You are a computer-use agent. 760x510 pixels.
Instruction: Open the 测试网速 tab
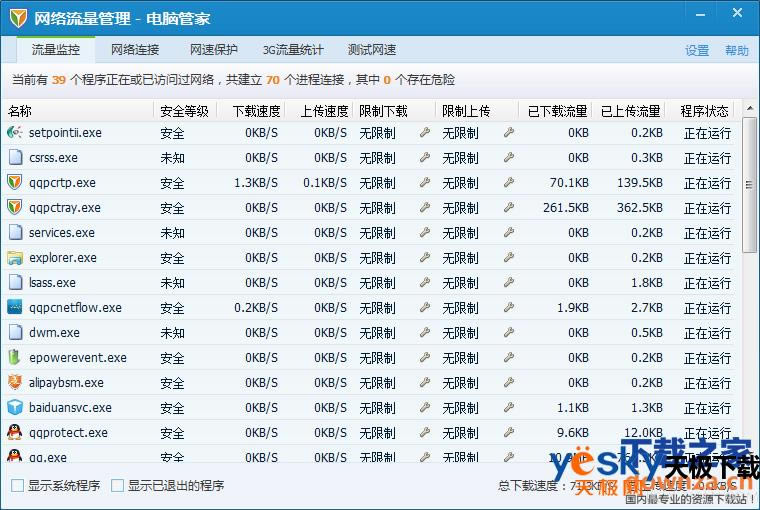click(x=372, y=50)
